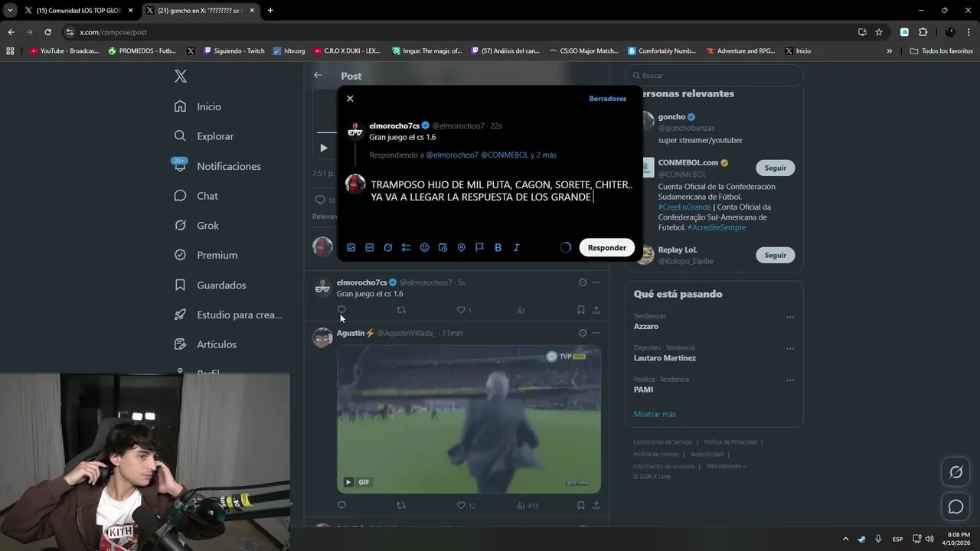Image resolution: width=980 pixels, height=551 pixels.
Task: Open more options for Lautaro Martínez trend
Action: tap(790, 349)
